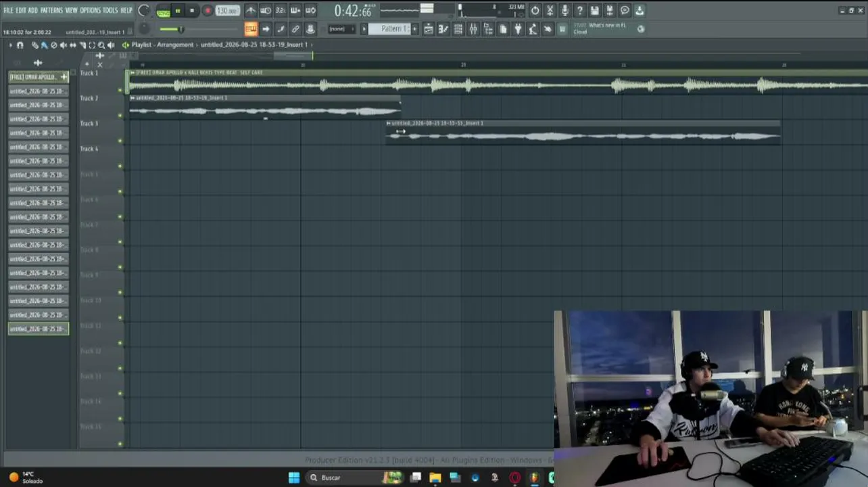The height and width of the screenshot is (487, 868).
Task: Open the EDIT menu
Action: 21,11
